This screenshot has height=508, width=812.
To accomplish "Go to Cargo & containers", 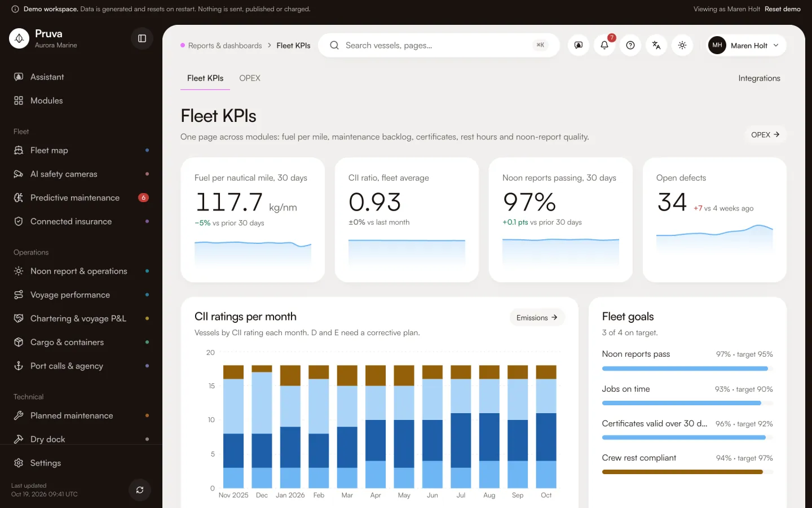I will click(x=81, y=342).
